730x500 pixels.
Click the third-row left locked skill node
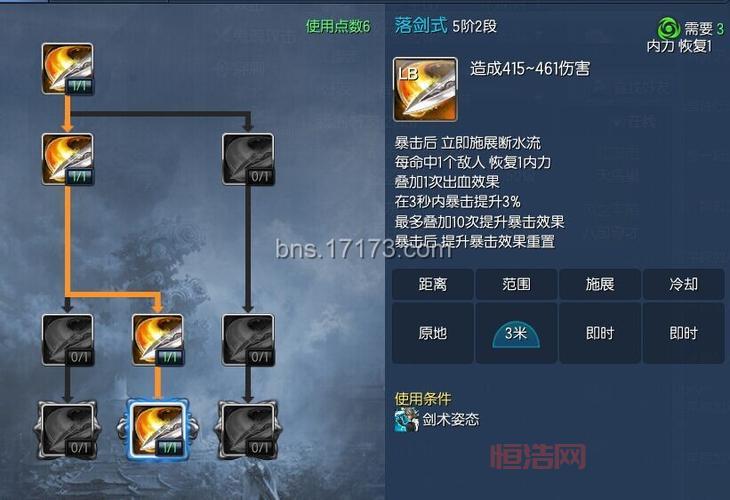coord(68,340)
